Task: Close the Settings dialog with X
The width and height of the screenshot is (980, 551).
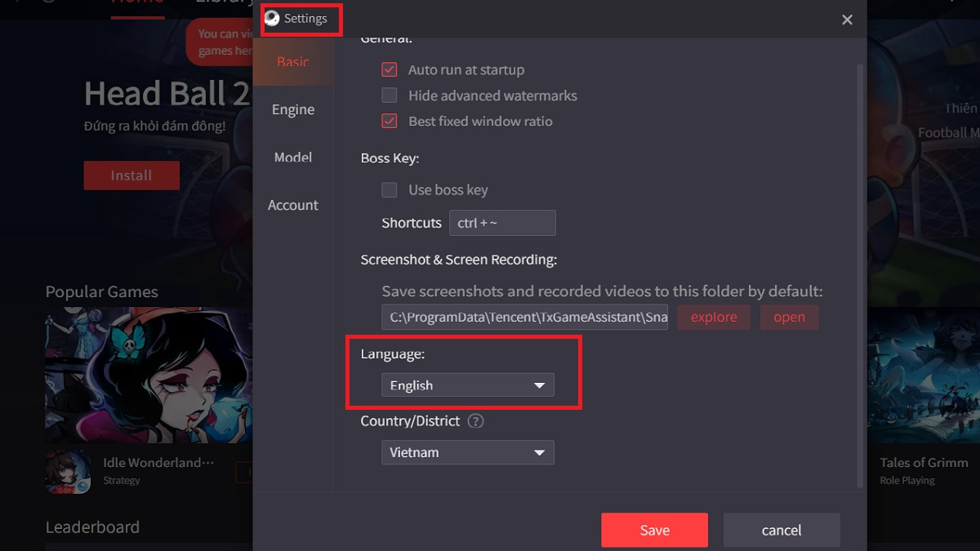Action: (x=847, y=20)
